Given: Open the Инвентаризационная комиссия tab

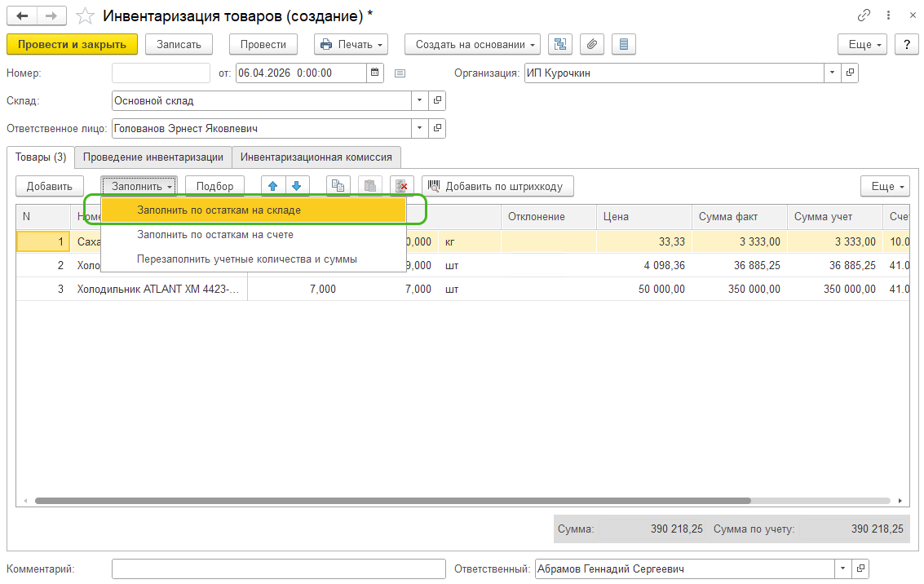Looking at the screenshot, I should click(316, 157).
